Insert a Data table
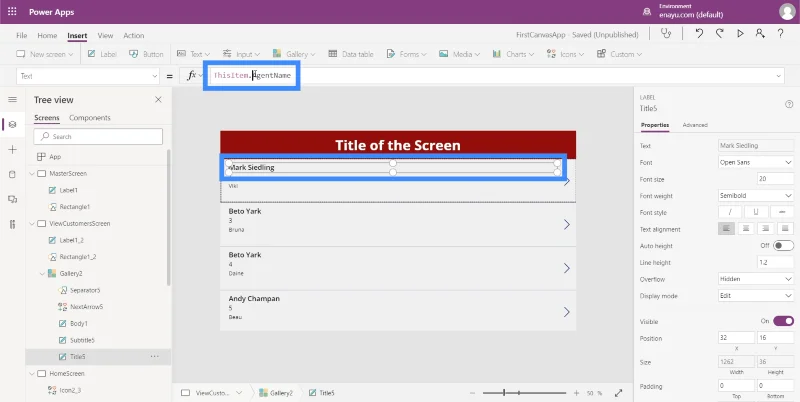The image size is (800, 402). tap(351, 54)
